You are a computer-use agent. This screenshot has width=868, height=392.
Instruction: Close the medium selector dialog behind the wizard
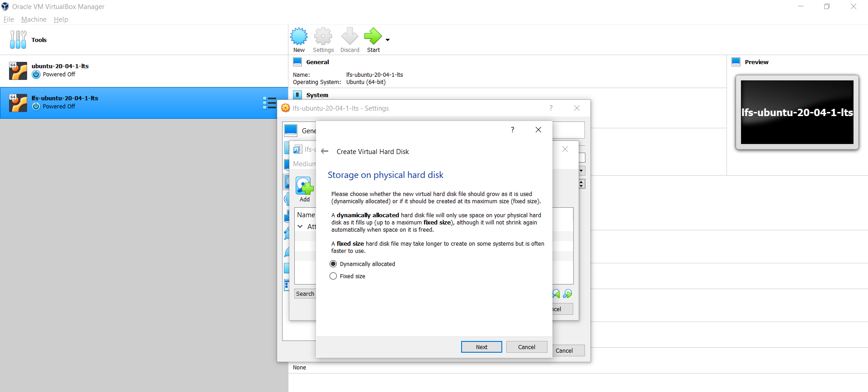(x=565, y=149)
